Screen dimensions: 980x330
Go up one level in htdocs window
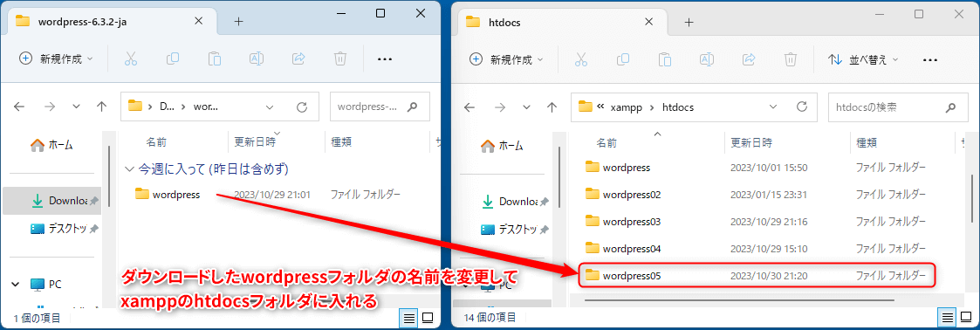coord(552,107)
